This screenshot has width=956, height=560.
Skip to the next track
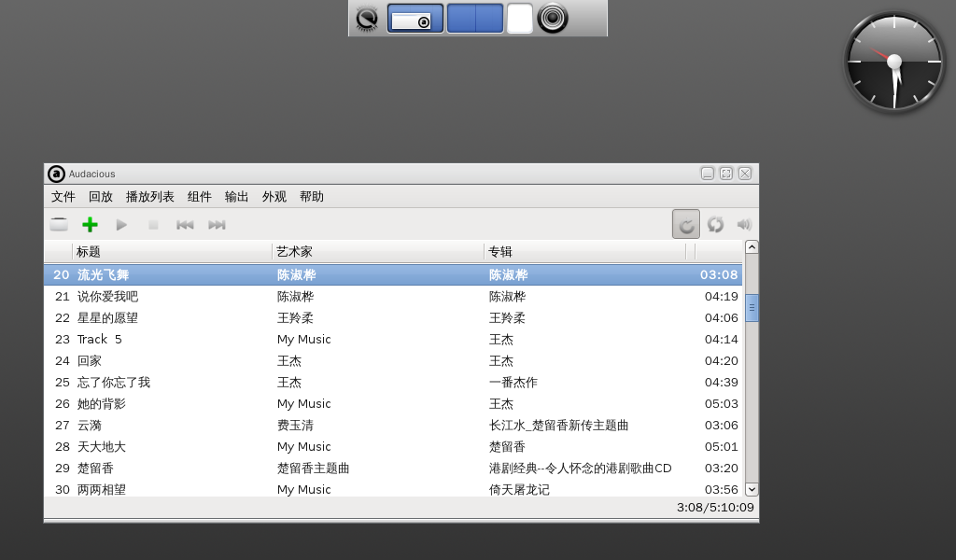[x=217, y=225]
